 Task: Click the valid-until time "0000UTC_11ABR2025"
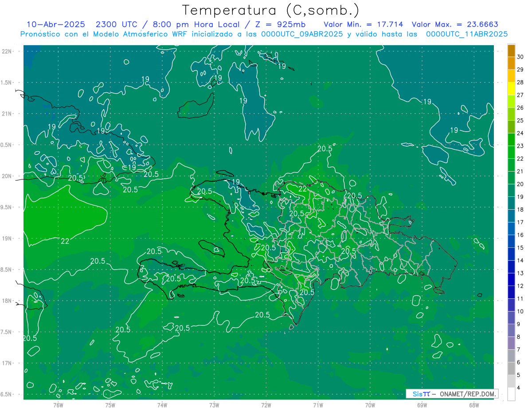click(467, 34)
